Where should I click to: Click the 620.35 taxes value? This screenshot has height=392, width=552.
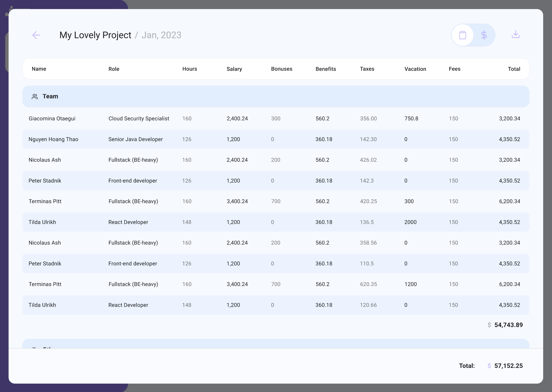pyautogui.click(x=368, y=284)
